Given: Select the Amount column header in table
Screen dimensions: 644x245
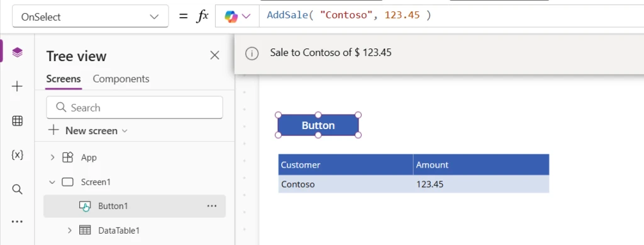Looking at the screenshot, I should tap(481, 165).
